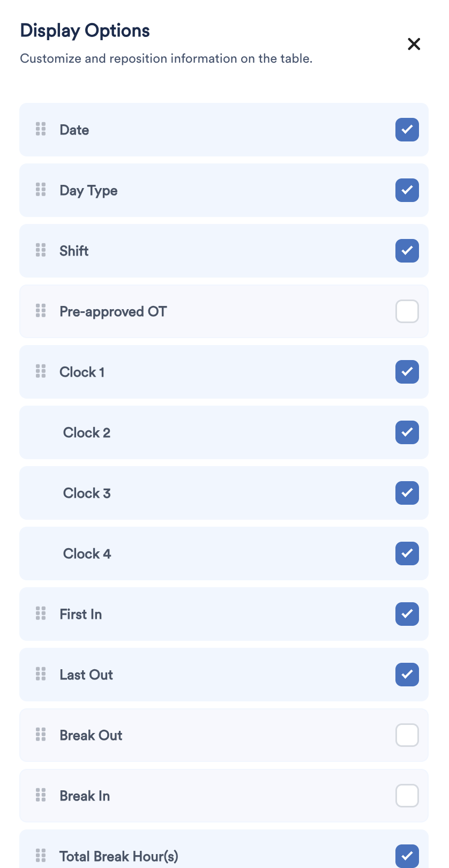The width and height of the screenshot is (449, 868).
Task: Disable the Shift column checkbox
Action: point(407,251)
